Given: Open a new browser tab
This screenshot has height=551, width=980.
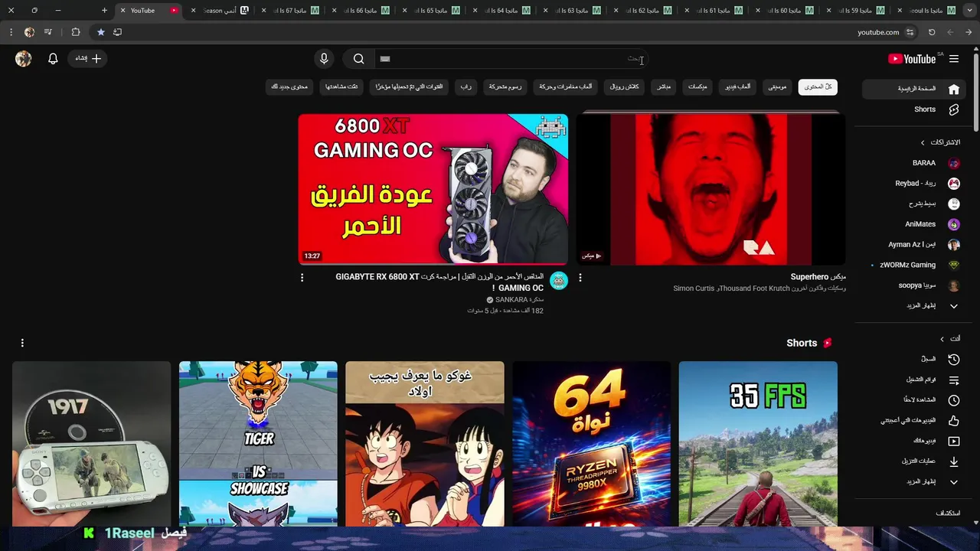Looking at the screenshot, I should point(105,11).
